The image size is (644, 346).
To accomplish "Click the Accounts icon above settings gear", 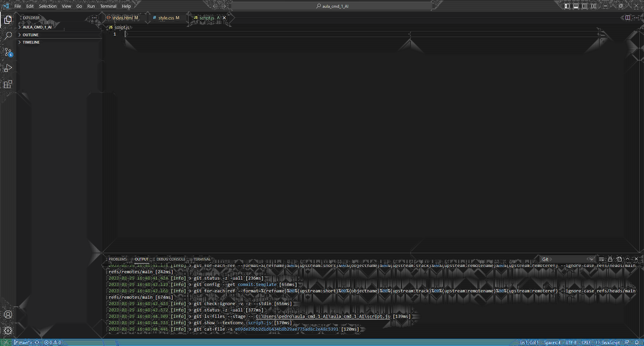I will [8, 314].
